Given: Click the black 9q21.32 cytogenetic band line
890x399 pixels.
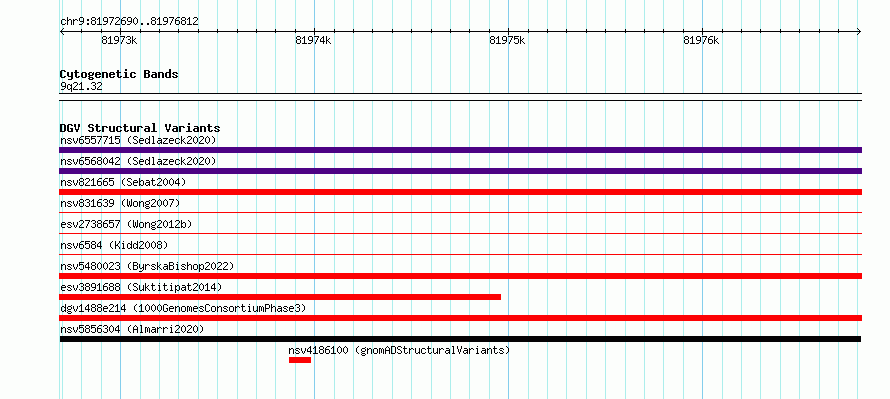Looking at the screenshot, I should (460, 97).
